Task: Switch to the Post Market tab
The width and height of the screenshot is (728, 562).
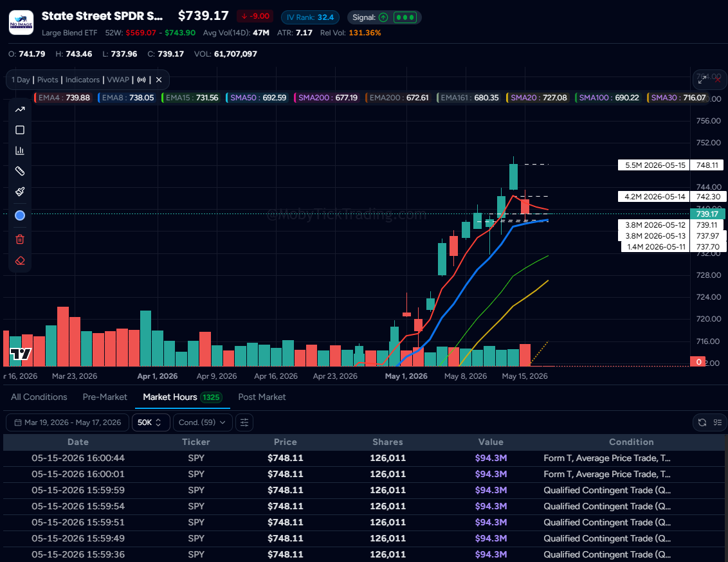Action: [262, 397]
